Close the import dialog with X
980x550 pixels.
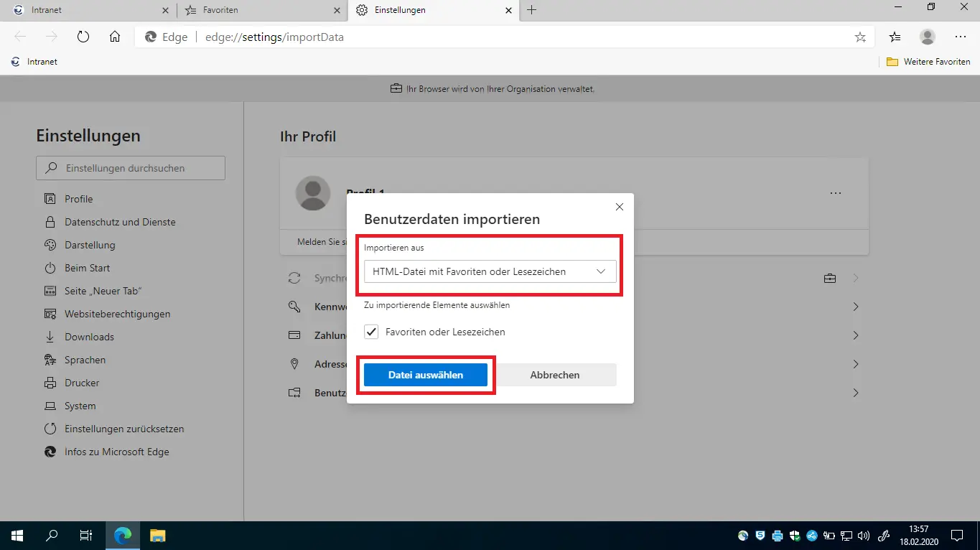(x=620, y=207)
